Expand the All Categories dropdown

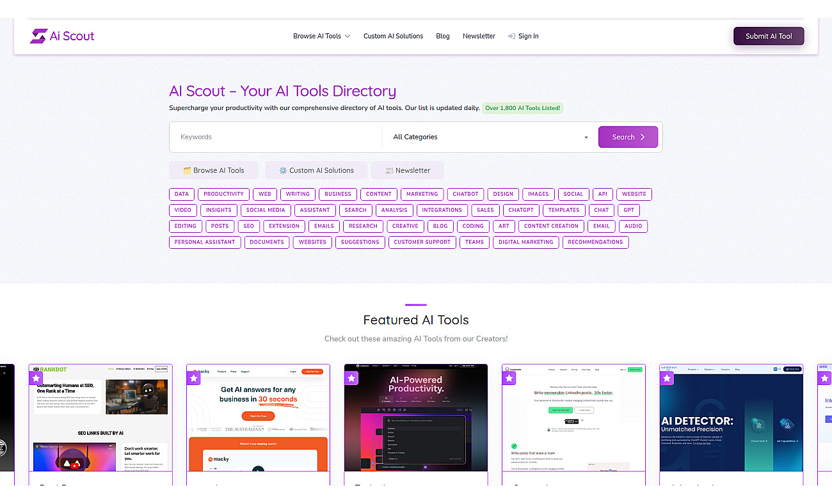point(490,137)
